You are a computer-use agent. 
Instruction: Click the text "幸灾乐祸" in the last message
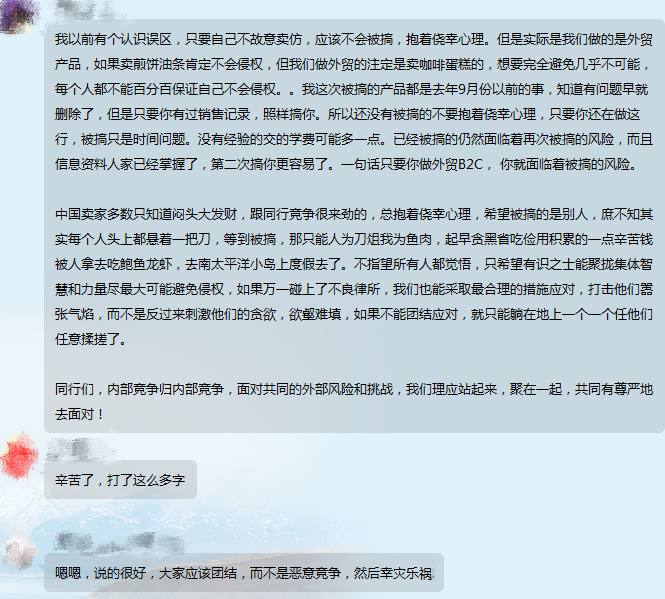pos(406,573)
